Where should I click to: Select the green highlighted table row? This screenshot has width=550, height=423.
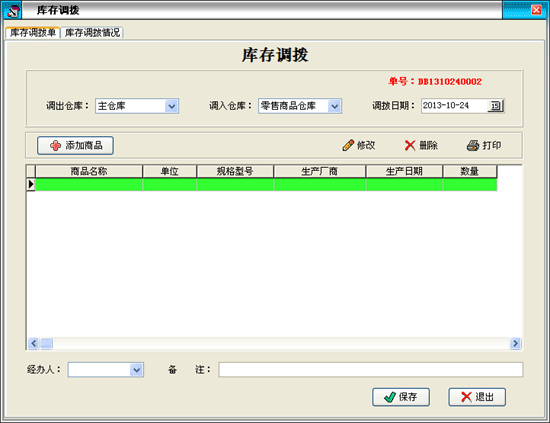[266, 184]
